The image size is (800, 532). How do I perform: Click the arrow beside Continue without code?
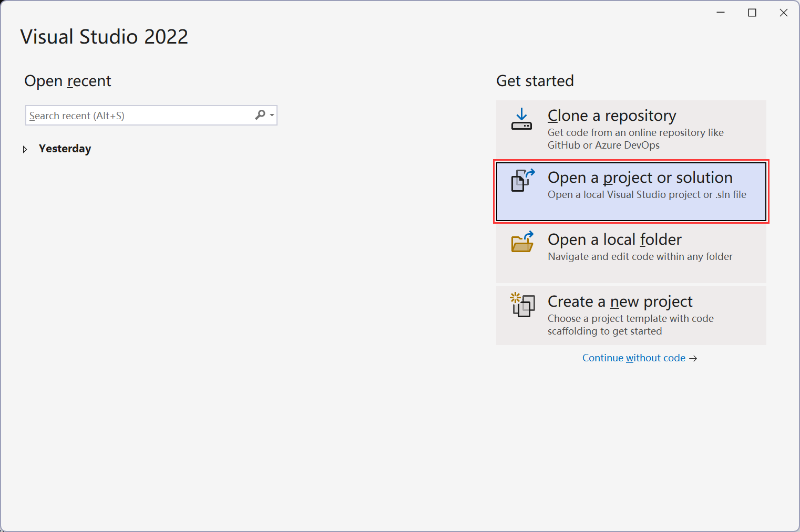(x=693, y=358)
